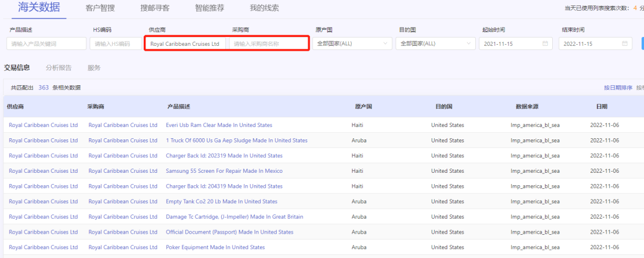
Task: Open the 起始时间 date picker 2021-11-15
Action: 516,43
